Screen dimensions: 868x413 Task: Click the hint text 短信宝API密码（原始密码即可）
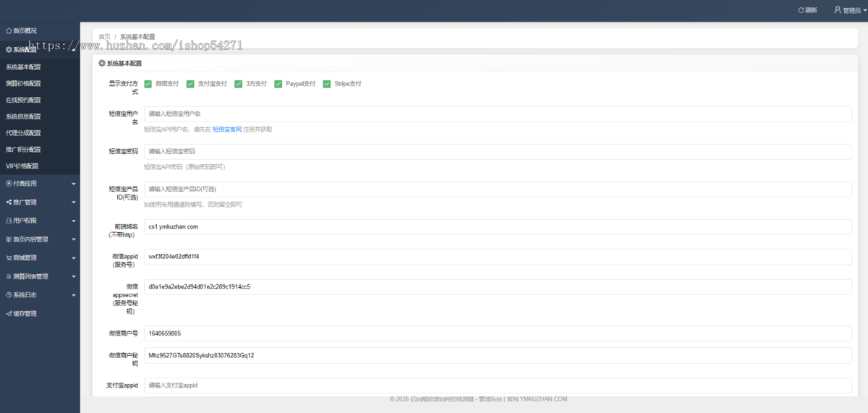(185, 167)
